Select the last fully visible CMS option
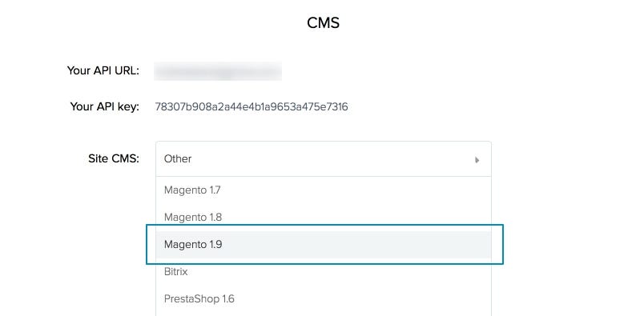 tap(324, 298)
